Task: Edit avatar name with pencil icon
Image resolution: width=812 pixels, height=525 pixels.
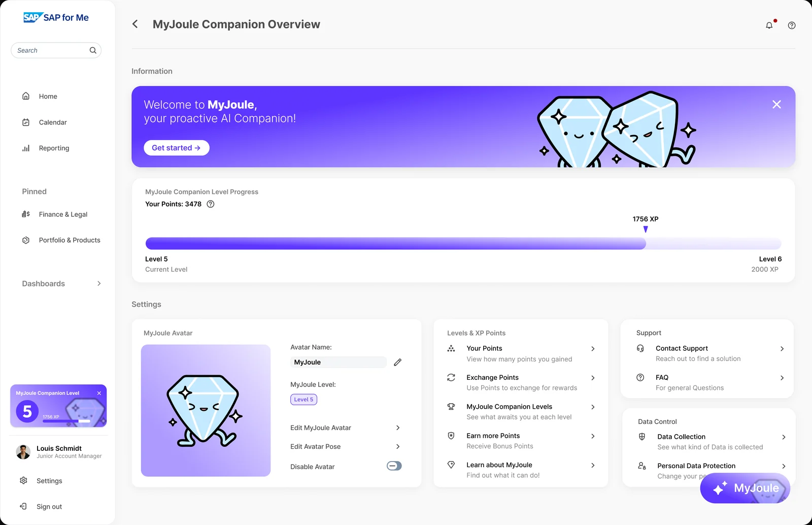Action: [398, 362]
